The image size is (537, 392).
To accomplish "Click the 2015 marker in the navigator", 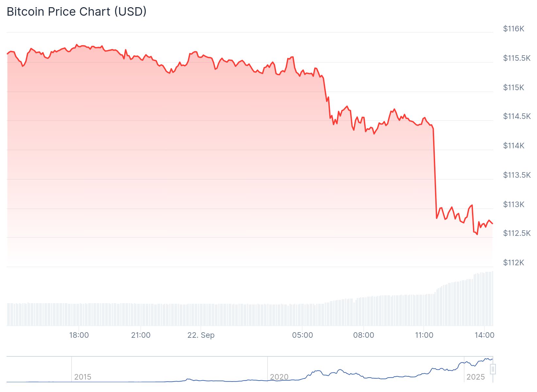I will [x=83, y=377].
